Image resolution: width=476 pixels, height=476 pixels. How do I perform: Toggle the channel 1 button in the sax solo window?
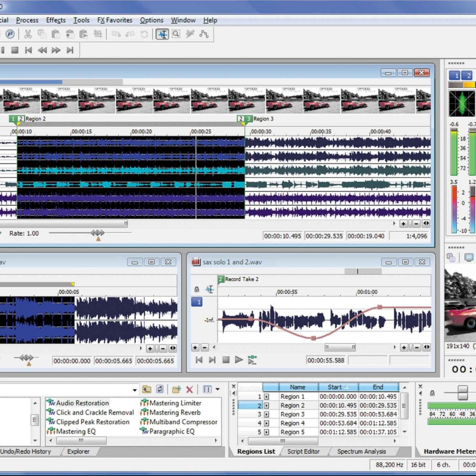pyautogui.click(x=197, y=302)
